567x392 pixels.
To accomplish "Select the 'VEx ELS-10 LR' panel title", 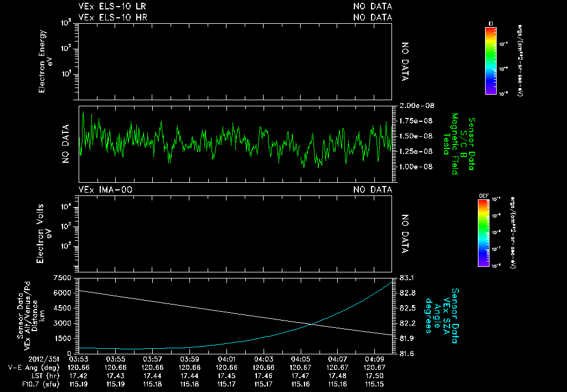I will click(x=112, y=6).
